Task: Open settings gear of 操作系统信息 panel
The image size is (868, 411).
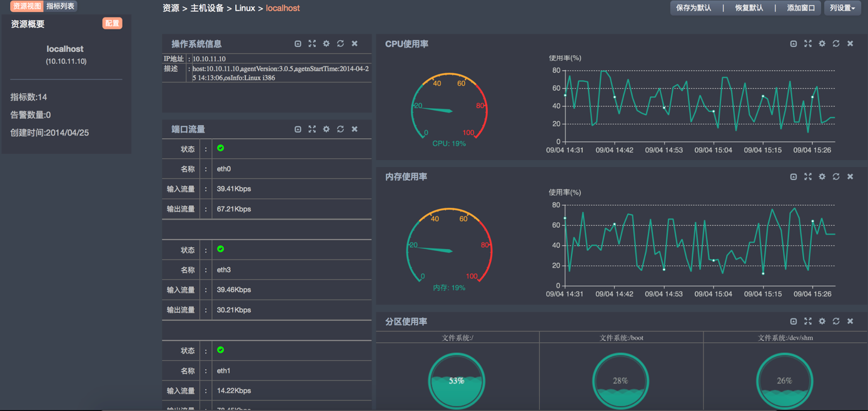Action: pos(326,44)
